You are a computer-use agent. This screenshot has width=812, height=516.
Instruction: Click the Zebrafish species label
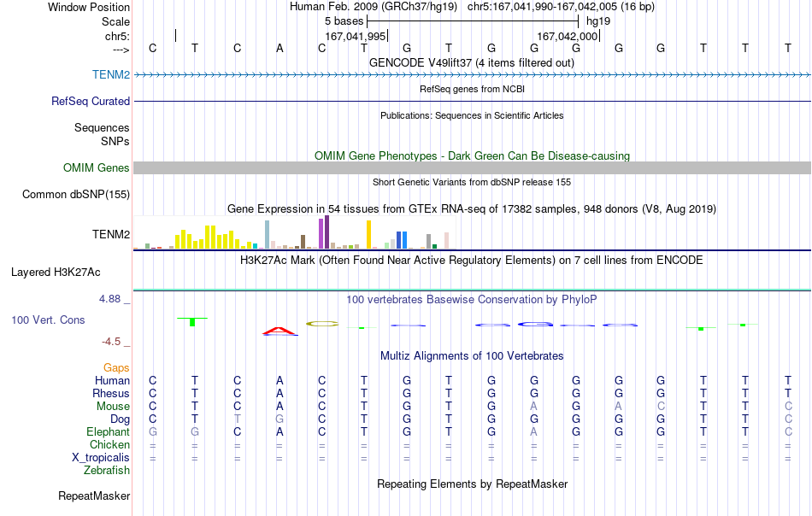107,471
